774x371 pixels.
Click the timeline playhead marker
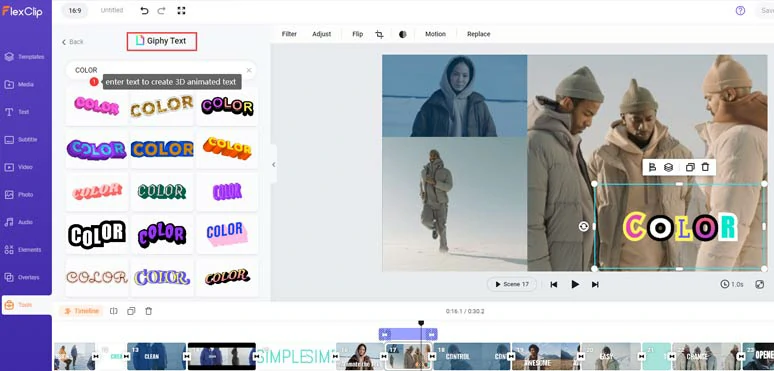(421, 324)
